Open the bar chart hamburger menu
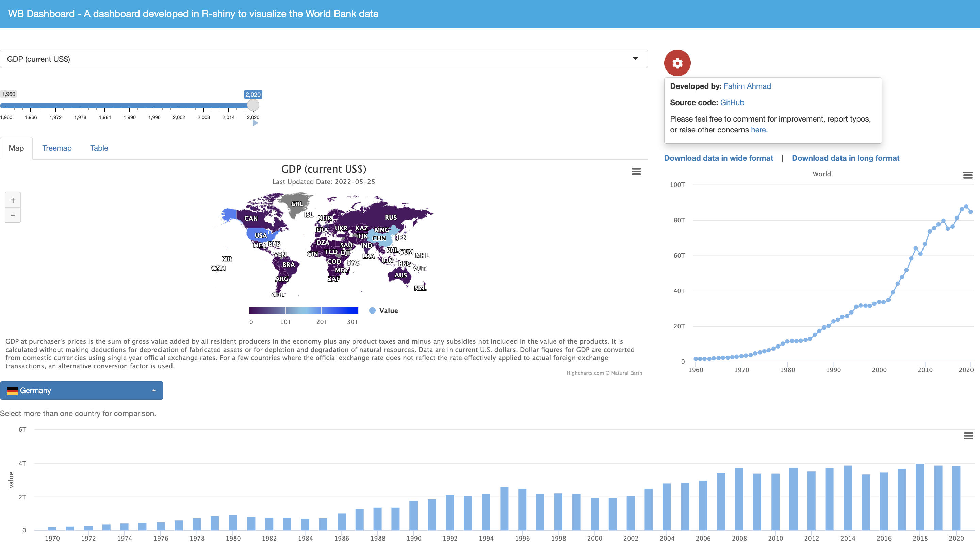Screen dimensions: 980x546 coord(968,436)
